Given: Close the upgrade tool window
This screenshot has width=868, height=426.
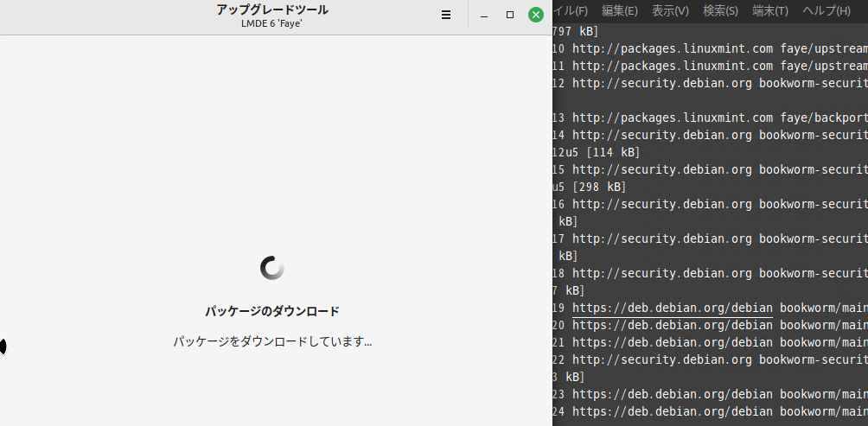Looking at the screenshot, I should pyautogui.click(x=535, y=15).
